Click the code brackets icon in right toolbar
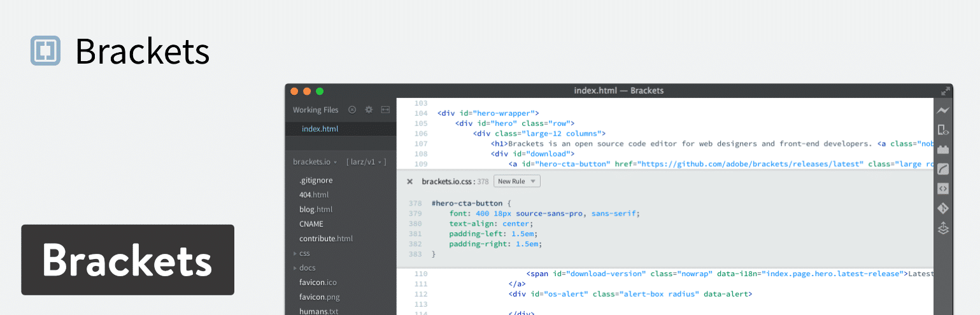The image size is (980, 315). (943, 188)
